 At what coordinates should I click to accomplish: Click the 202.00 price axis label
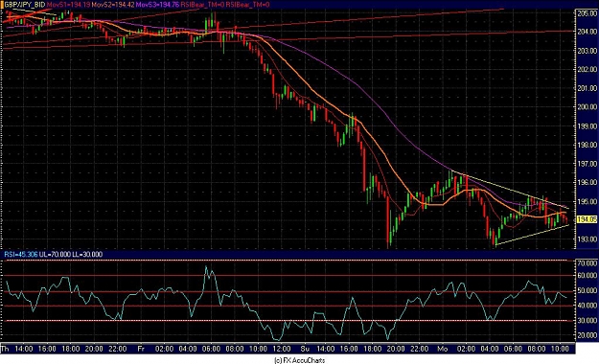(587, 70)
